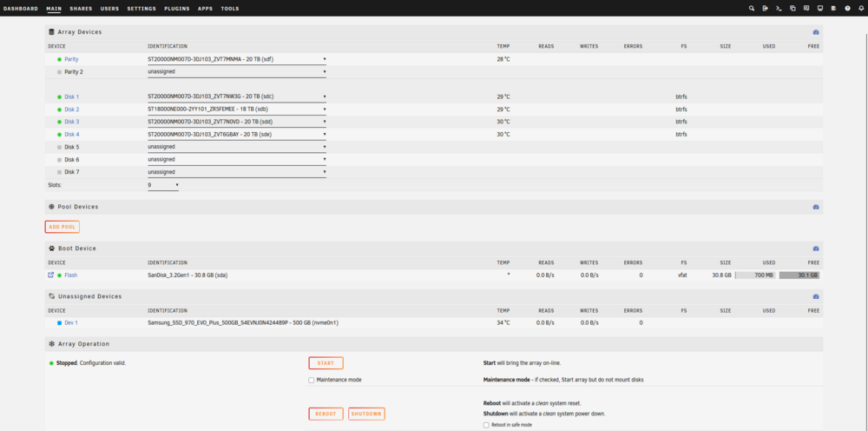
Task: Open the terminal icon in top bar
Action: coord(779,9)
